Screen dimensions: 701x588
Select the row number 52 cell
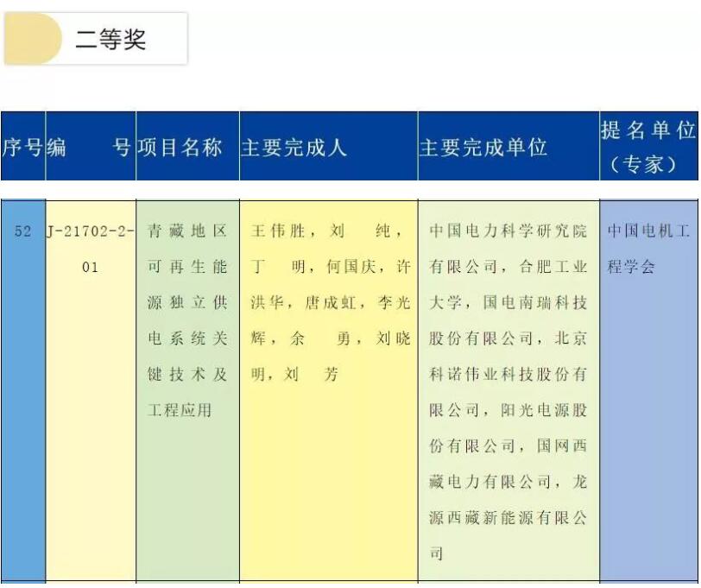click(x=23, y=231)
